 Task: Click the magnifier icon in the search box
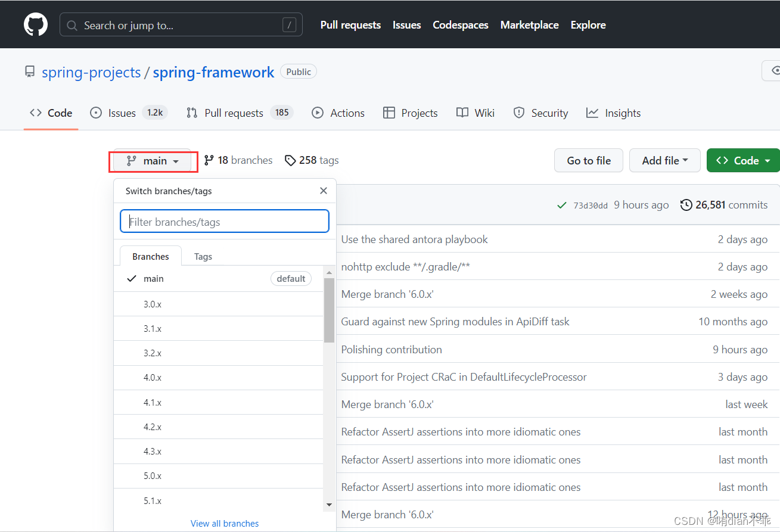73,26
